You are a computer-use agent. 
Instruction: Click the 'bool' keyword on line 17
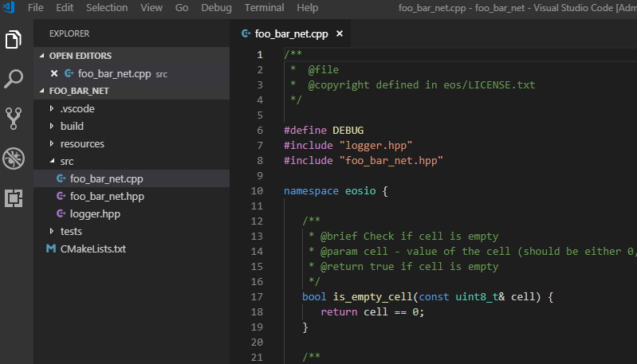pyautogui.click(x=314, y=296)
